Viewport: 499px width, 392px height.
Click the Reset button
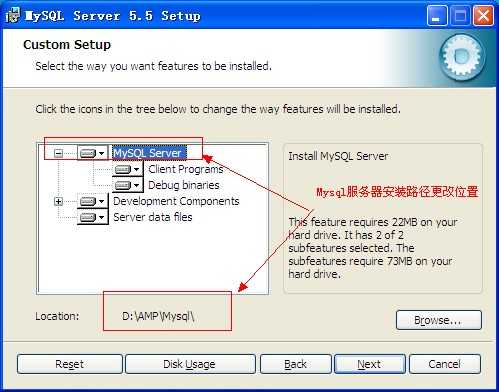(70, 364)
